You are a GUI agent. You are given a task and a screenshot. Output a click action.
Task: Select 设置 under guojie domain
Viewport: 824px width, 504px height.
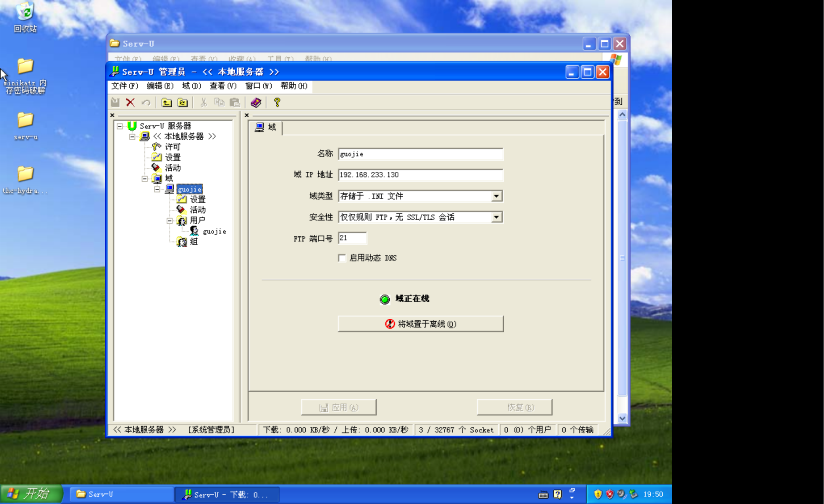(197, 200)
